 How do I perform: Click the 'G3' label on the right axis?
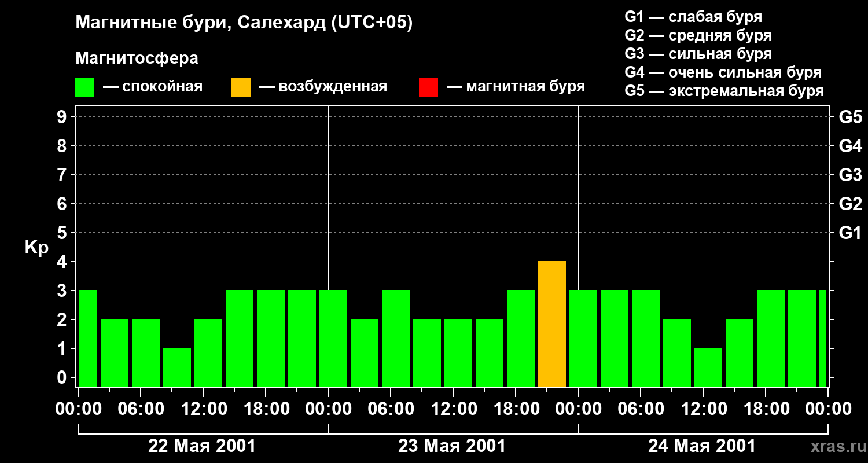(x=850, y=175)
